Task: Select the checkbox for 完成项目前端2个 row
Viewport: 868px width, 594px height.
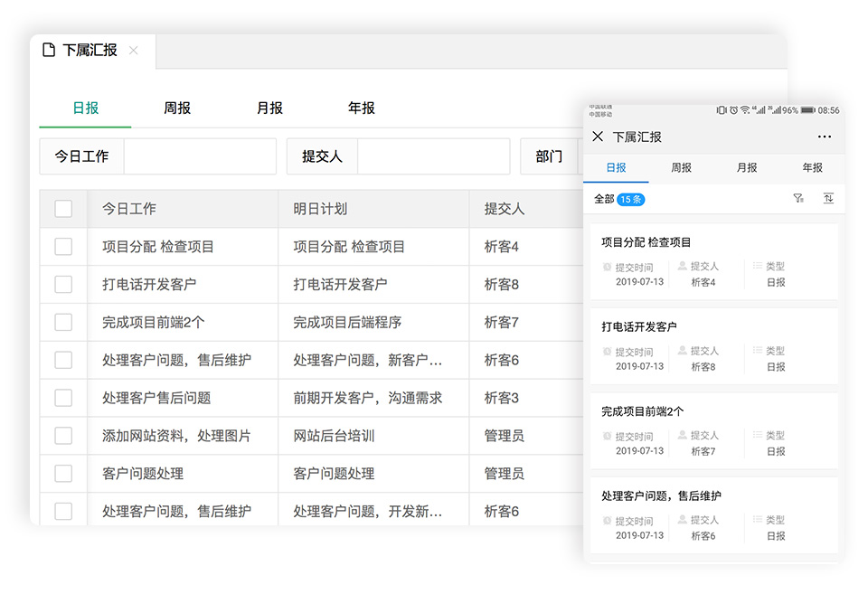Action: (63, 323)
